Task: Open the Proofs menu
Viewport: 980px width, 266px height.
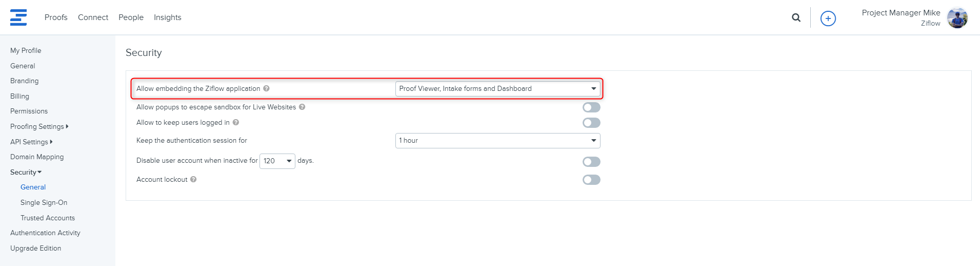Action: (56, 17)
